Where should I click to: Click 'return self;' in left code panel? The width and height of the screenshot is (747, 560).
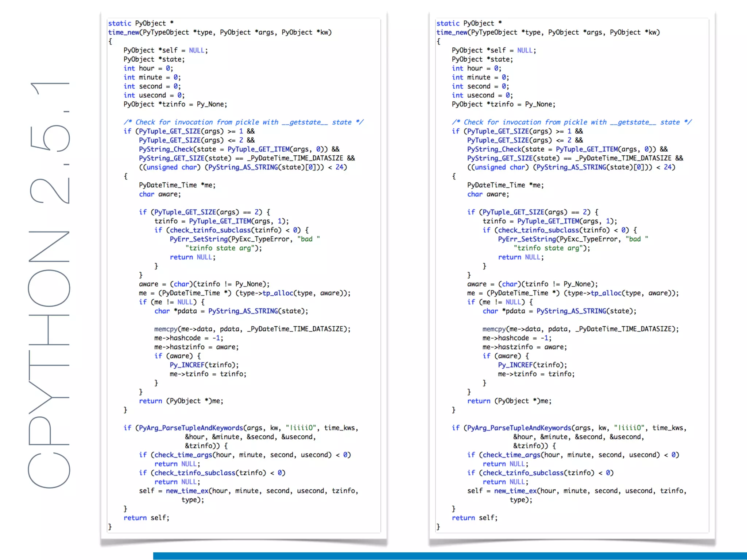pos(146,518)
